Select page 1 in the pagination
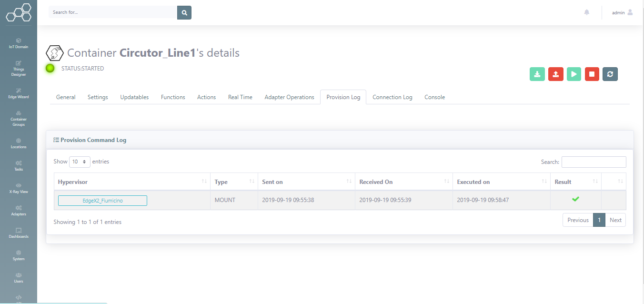644x304 pixels. 599,220
